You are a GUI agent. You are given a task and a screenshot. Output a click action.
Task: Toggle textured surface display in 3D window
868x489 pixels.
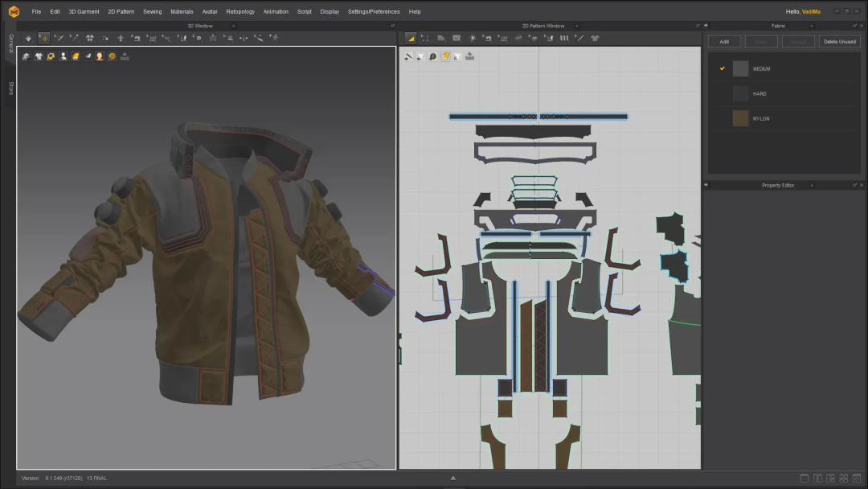point(76,56)
